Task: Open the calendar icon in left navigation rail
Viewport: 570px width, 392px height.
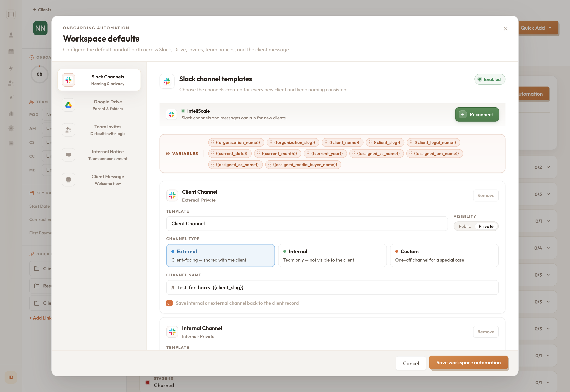Action: pyautogui.click(x=11, y=51)
